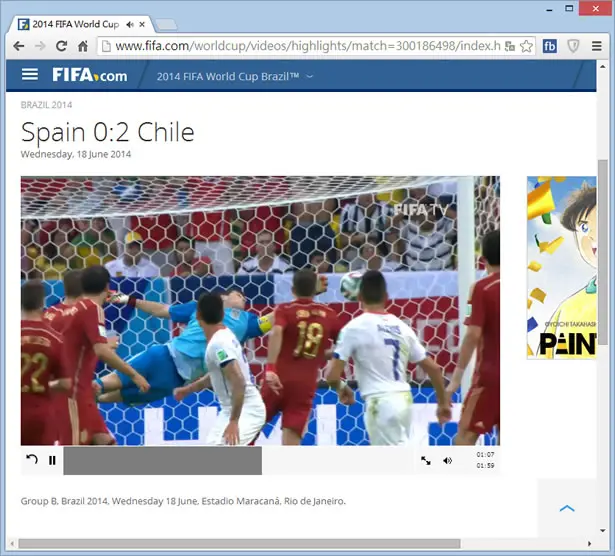Reload the page with the refresh icon
This screenshot has height=556, width=615.
point(61,46)
